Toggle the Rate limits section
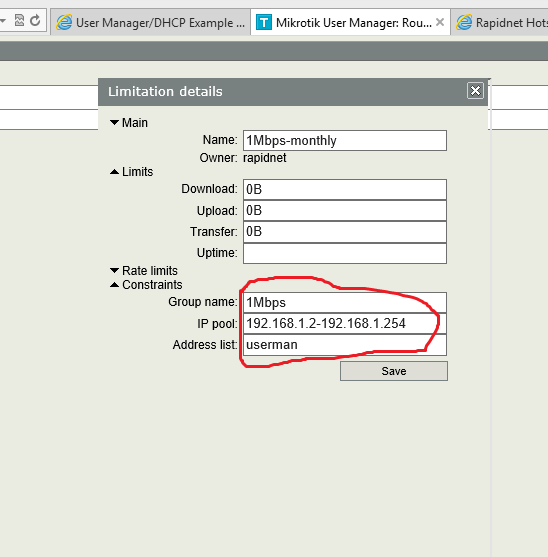The width and height of the screenshot is (548, 557). (x=114, y=271)
